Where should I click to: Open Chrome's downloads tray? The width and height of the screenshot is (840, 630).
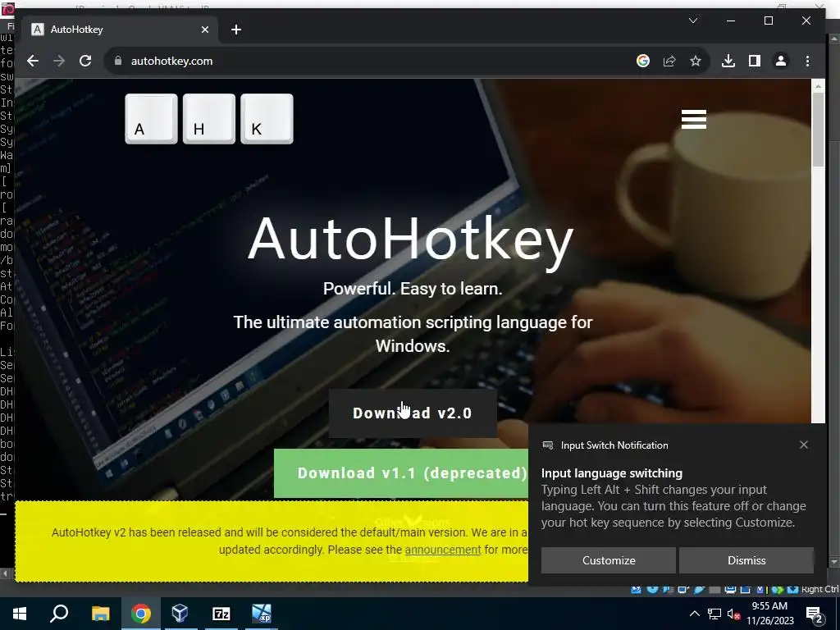(x=728, y=61)
